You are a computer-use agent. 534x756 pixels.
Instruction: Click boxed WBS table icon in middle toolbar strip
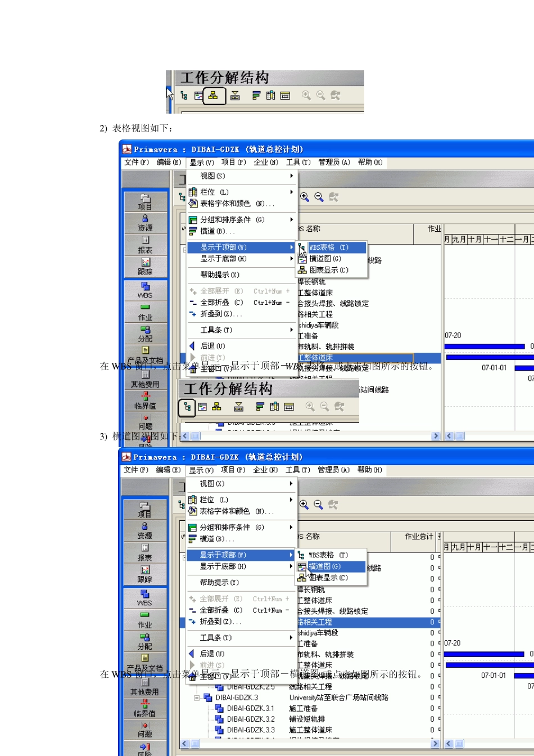click(x=187, y=407)
